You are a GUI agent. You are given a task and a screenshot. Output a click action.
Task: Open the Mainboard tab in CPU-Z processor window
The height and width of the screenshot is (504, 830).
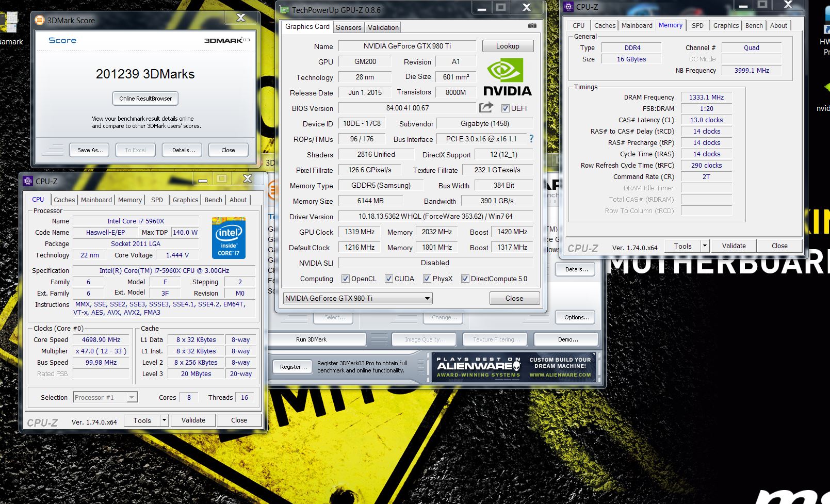96,200
